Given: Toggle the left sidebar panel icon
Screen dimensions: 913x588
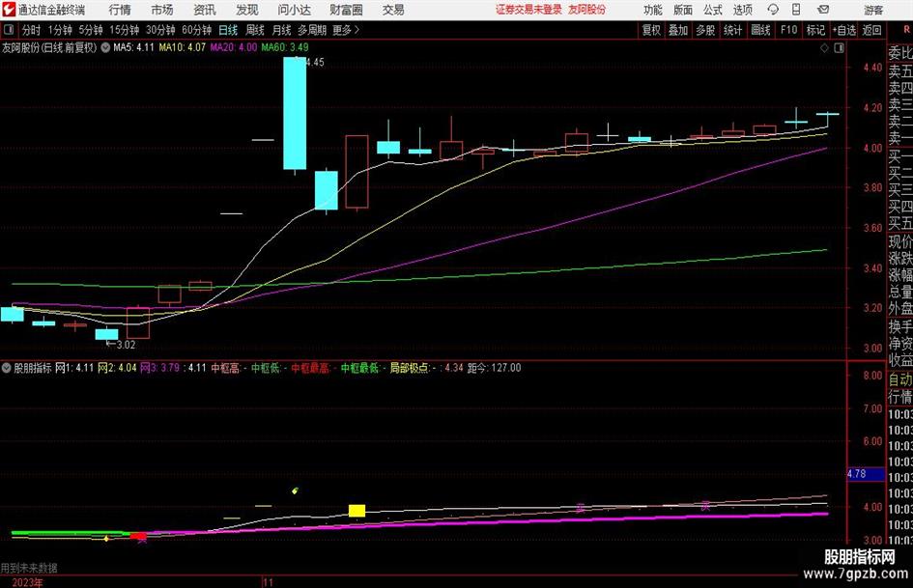Looking at the screenshot, I should pos(9,30).
